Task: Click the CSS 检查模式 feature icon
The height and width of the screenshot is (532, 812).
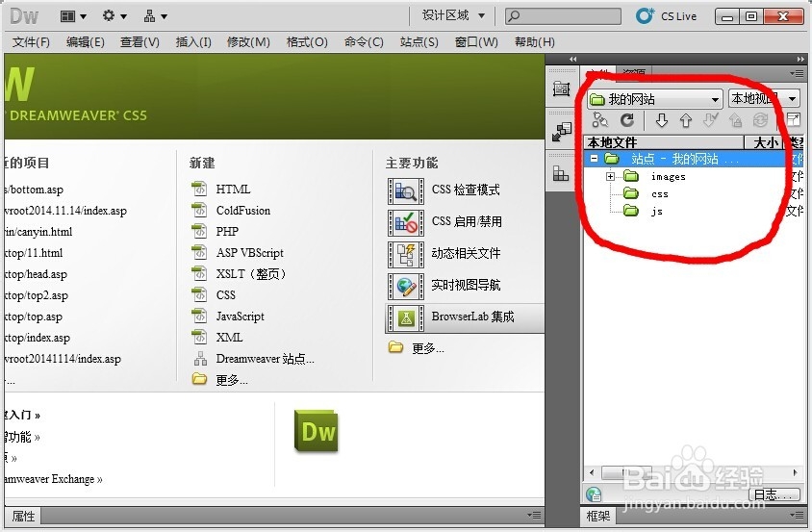Action: 405,191
